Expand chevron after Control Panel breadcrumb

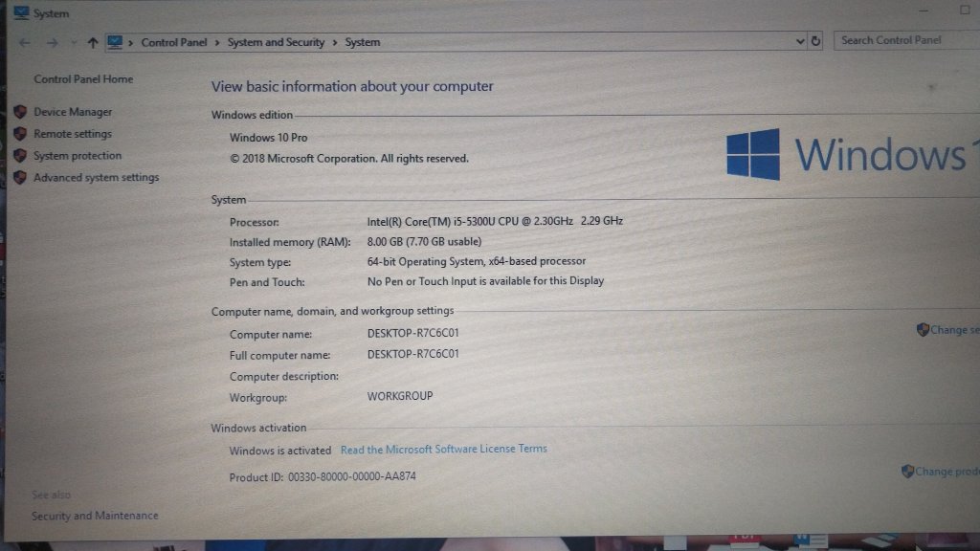[217, 42]
